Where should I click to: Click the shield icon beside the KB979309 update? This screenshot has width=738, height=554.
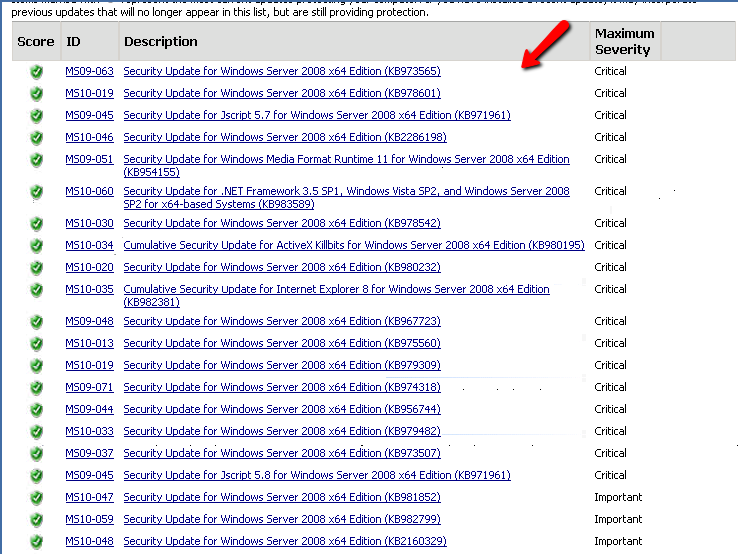pos(36,365)
